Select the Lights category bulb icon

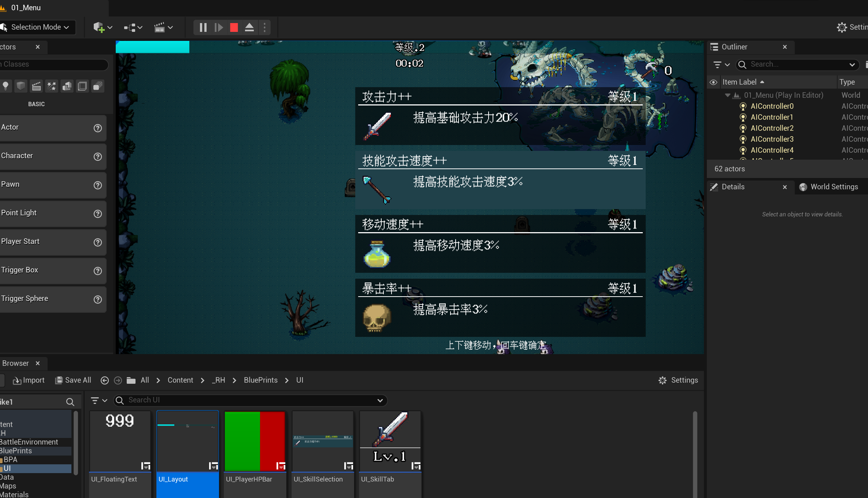coord(5,86)
